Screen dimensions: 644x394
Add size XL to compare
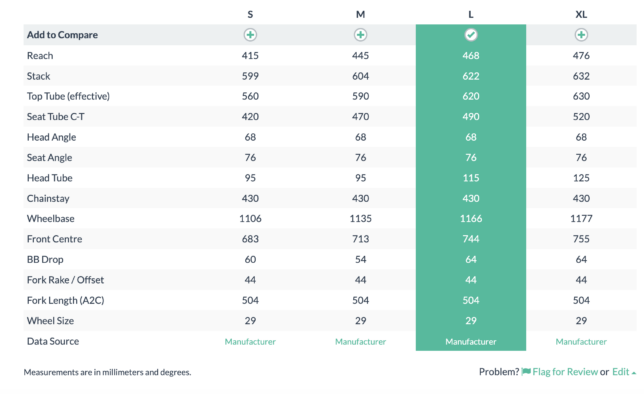pyautogui.click(x=581, y=35)
